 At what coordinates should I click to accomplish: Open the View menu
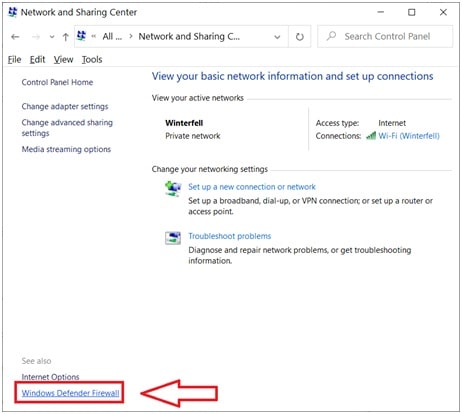point(63,60)
